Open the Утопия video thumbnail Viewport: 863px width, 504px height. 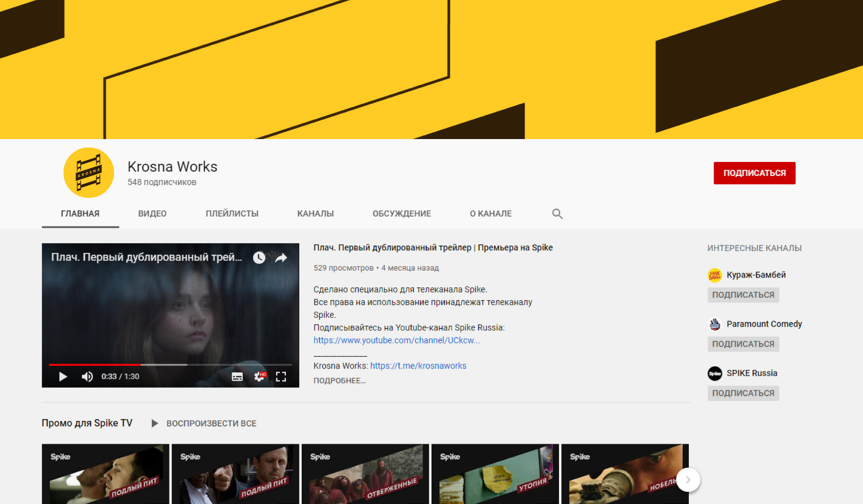point(495,474)
